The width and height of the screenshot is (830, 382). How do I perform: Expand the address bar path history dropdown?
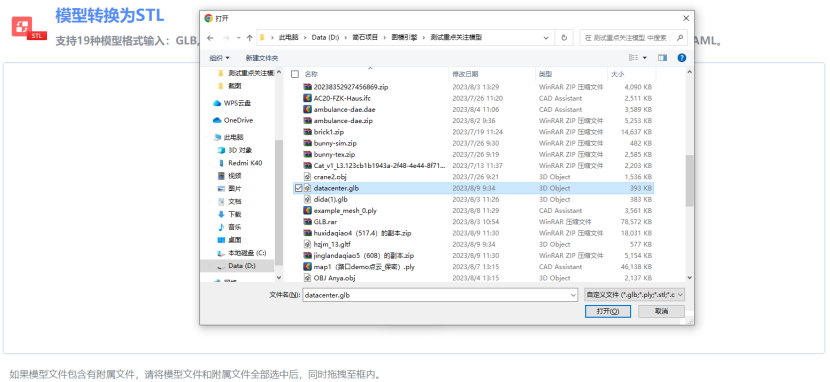(x=546, y=38)
